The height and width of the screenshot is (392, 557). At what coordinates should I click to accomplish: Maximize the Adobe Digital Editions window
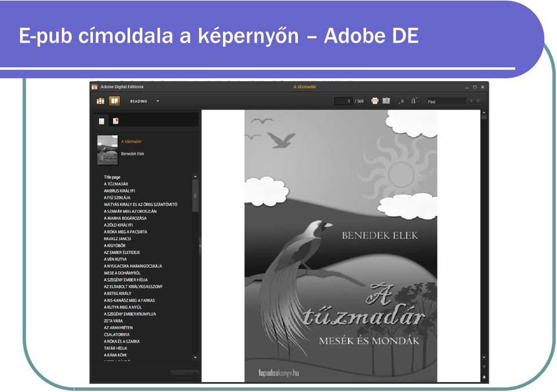(475, 87)
